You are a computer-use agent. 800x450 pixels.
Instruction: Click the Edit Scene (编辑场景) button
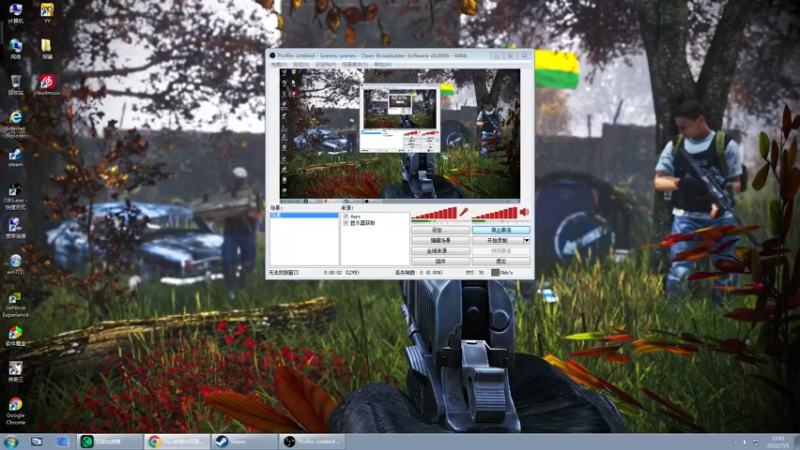click(440, 240)
